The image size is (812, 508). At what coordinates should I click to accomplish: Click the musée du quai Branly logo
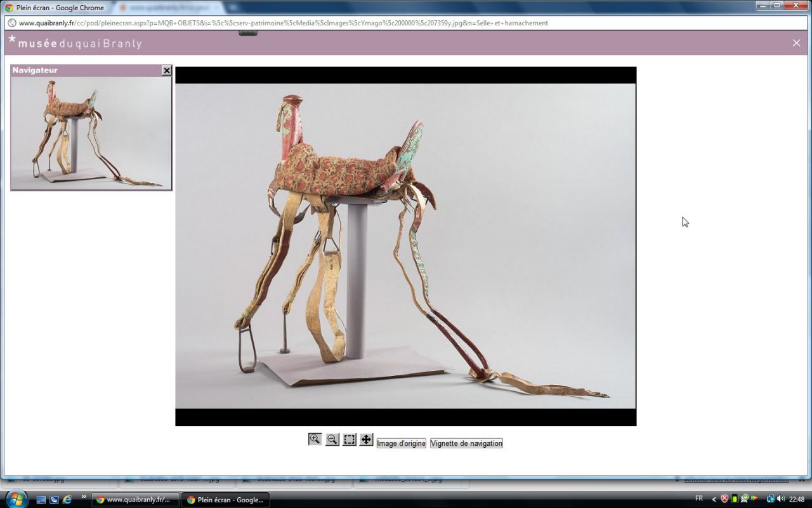click(75, 43)
